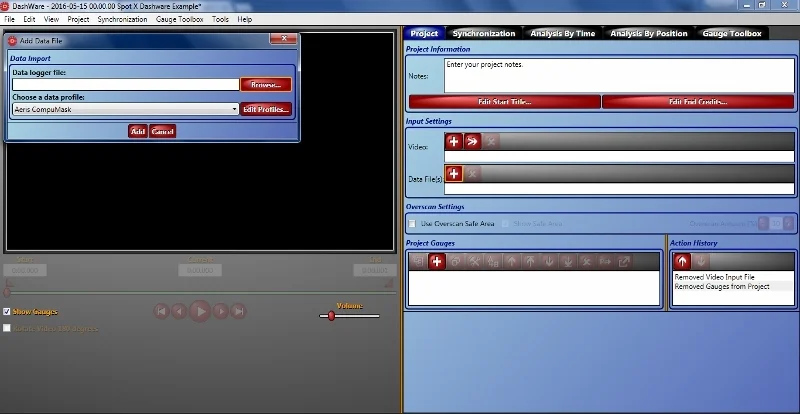Enable Use Overscan Safe Area checkbox

click(x=412, y=224)
